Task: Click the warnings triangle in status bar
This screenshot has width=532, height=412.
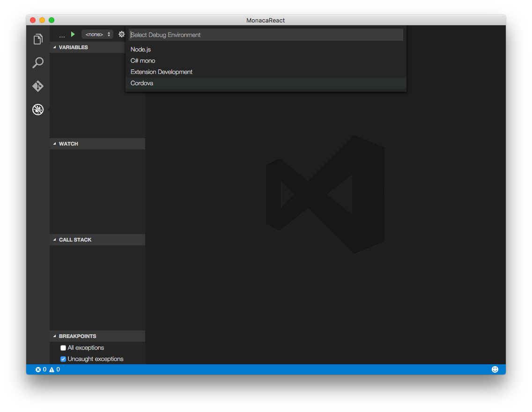Action: [52, 369]
